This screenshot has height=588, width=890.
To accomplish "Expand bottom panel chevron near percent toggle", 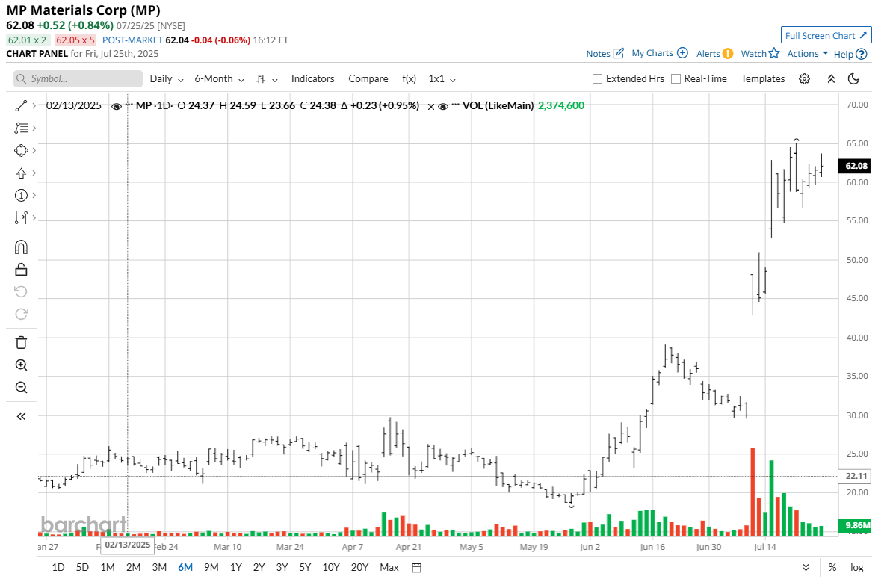I will [x=806, y=568].
